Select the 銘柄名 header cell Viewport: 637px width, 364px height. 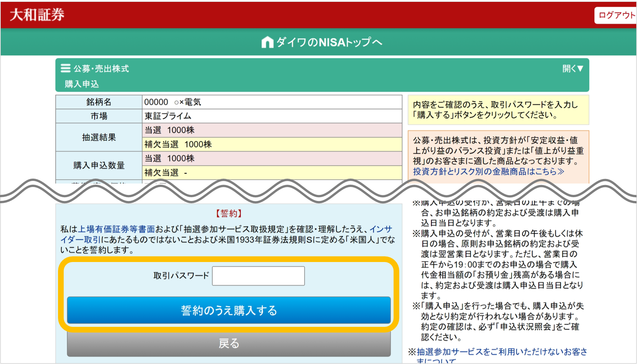click(99, 102)
